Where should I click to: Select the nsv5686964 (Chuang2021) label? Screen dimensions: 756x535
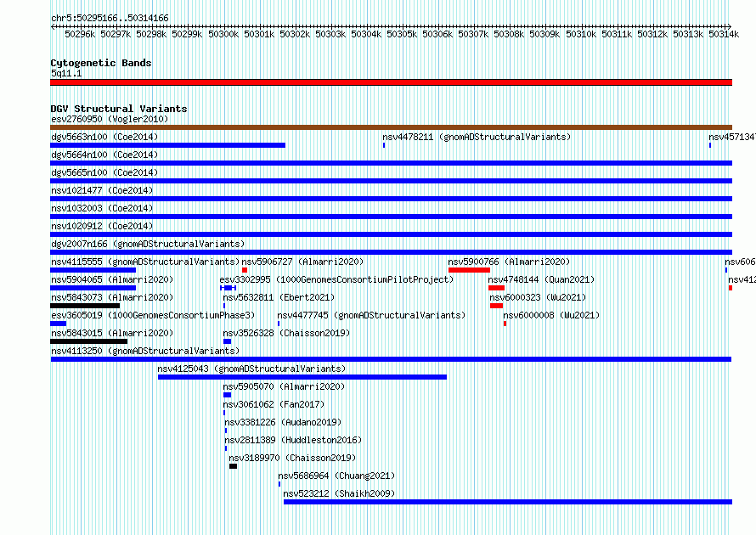coord(336,476)
